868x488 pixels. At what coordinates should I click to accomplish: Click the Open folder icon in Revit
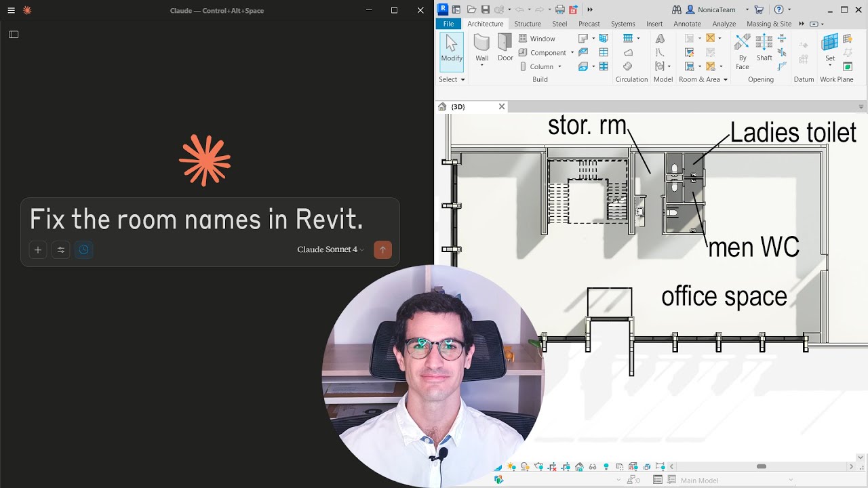click(x=471, y=9)
